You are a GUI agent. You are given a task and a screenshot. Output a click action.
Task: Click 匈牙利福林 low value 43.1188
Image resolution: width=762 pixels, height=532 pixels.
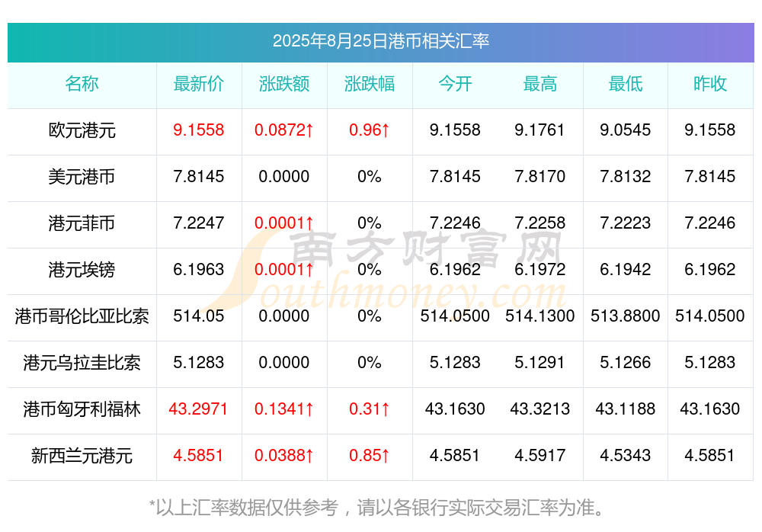[626, 409]
